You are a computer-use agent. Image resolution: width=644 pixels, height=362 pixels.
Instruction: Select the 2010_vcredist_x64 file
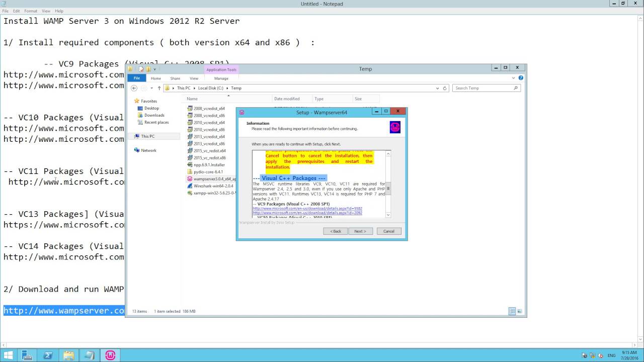[x=209, y=123]
